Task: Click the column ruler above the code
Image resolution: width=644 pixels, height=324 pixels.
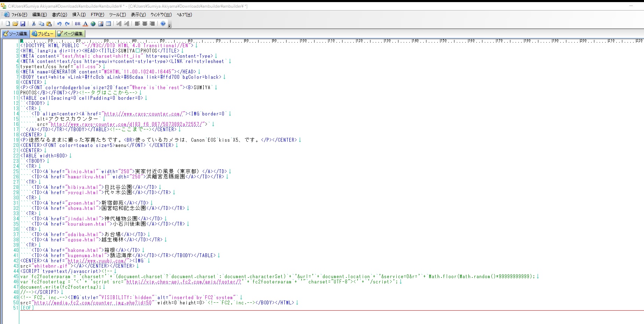Action: [x=332, y=41]
